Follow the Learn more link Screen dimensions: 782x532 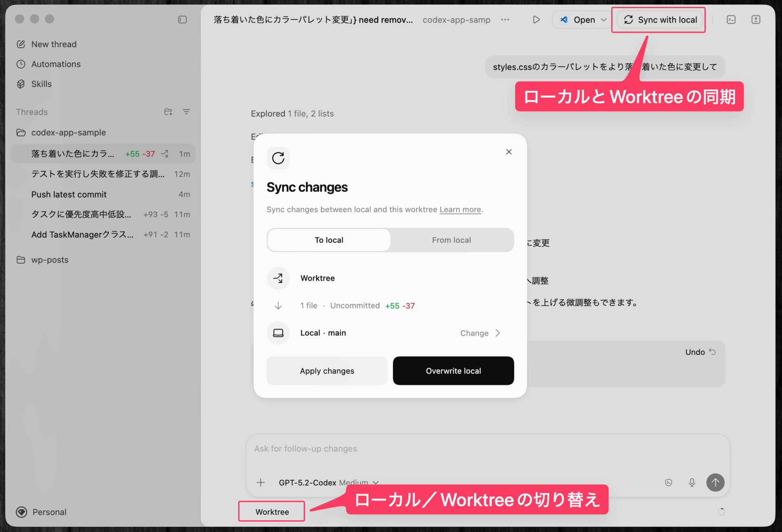pyautogui.click(x=460, y=210)
